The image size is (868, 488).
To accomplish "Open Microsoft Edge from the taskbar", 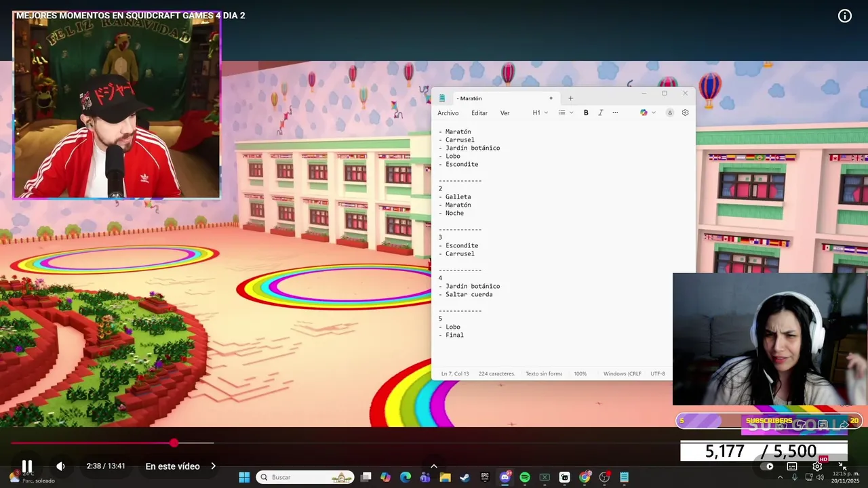I will (406, 477).
